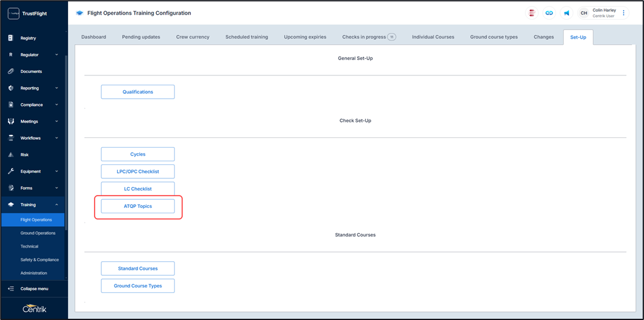This screenshot has width=644, height=320.
Task: Expand the Reporting menu chevron
Action: [x=56, y=88]
